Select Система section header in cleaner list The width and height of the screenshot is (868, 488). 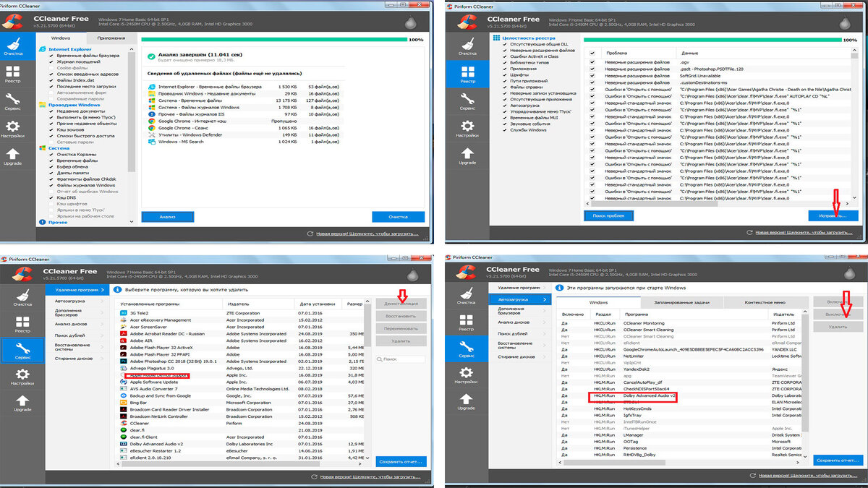[59, 148]
